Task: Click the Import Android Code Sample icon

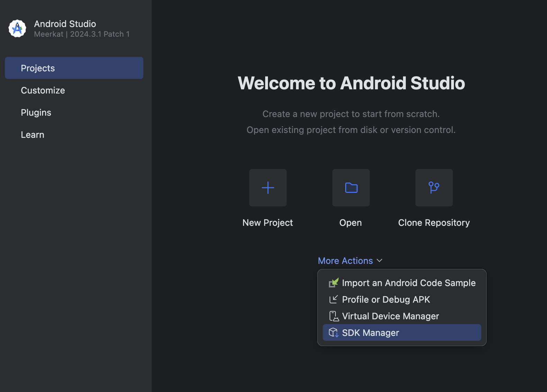Action: coord(333,283)
